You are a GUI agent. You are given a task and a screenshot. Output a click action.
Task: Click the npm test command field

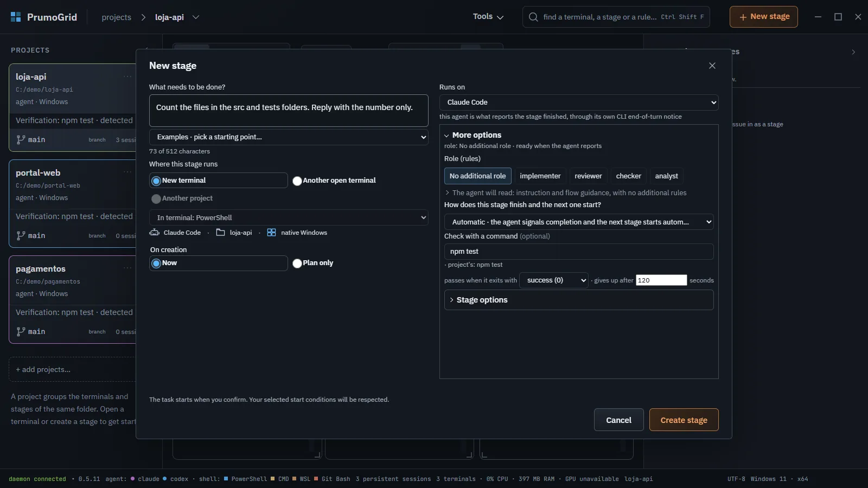click(579, 252)
